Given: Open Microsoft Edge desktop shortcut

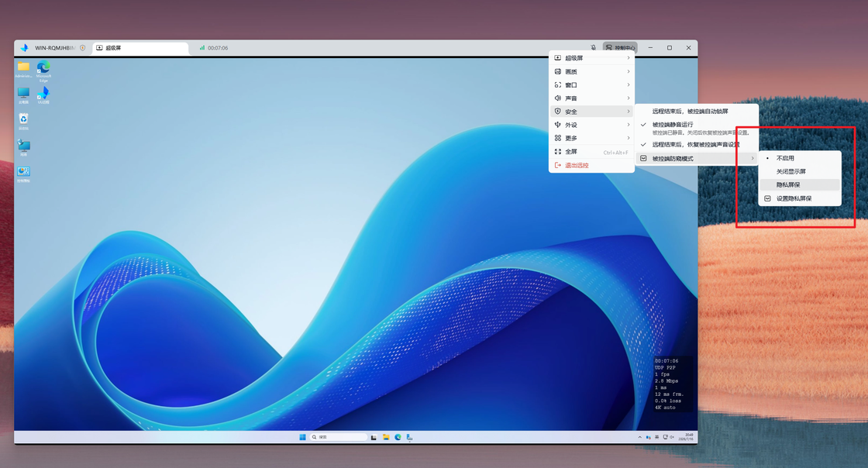Looking at the screenshot, I should (x=43, y=71).
